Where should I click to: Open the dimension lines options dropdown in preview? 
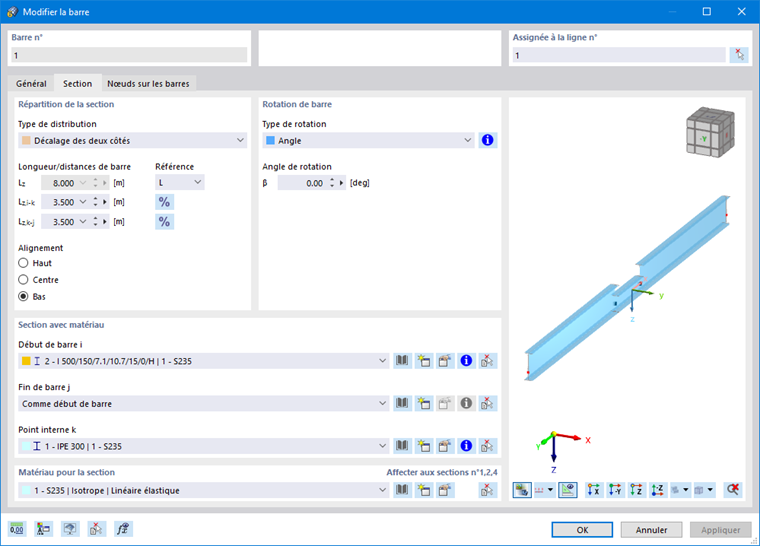pyautogui.click(x=550, y=490)
